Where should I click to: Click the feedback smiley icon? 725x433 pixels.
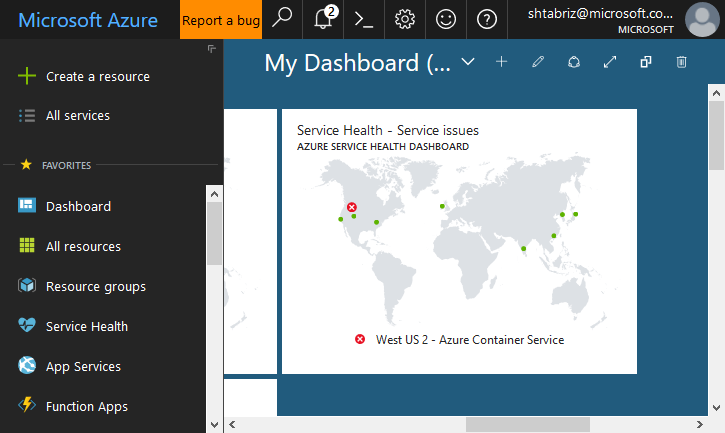(446, 19)
